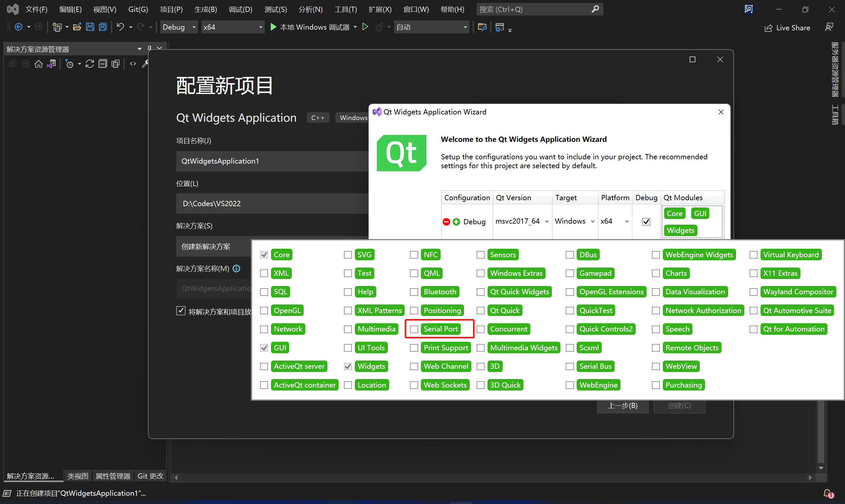Start debugging with the green play icon
Viewport: 845px width, 504px height.
point(273,27)
